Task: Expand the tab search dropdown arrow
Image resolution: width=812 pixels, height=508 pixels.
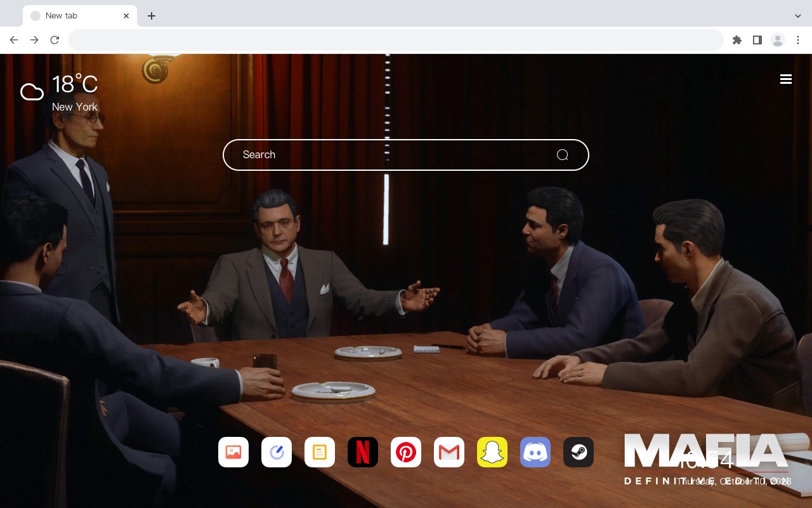Action: 797,16
